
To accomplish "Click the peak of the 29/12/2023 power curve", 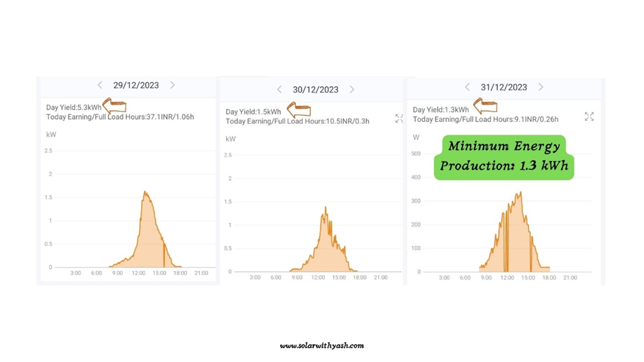I will pyautogui.click(x=145, y=193).
